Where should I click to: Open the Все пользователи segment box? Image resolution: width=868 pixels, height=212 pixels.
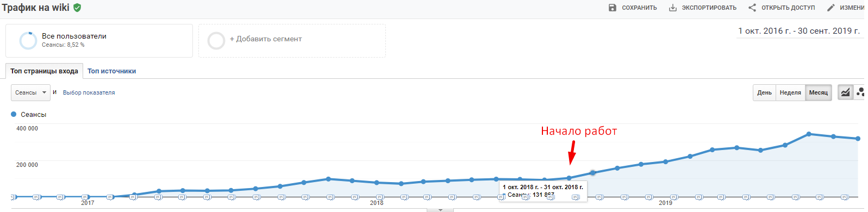pos(99,41)
